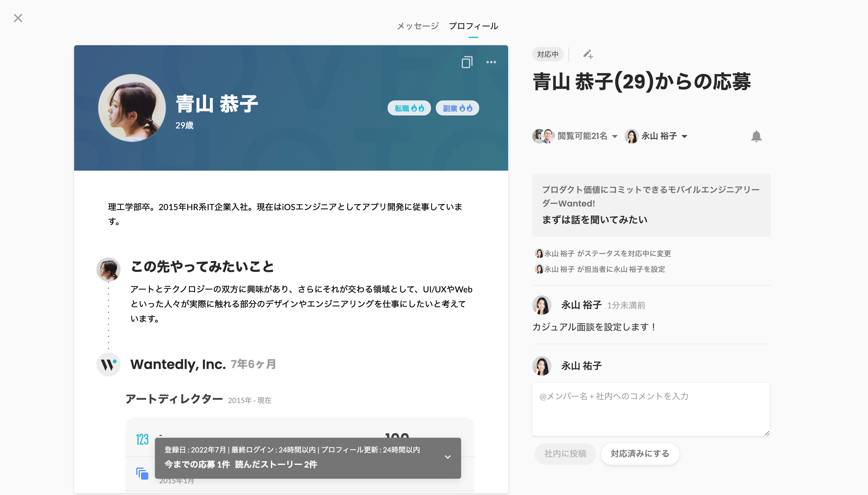The image size is (868, 495).
Task: Close the panel with the X icon
Action: point(18,18)
